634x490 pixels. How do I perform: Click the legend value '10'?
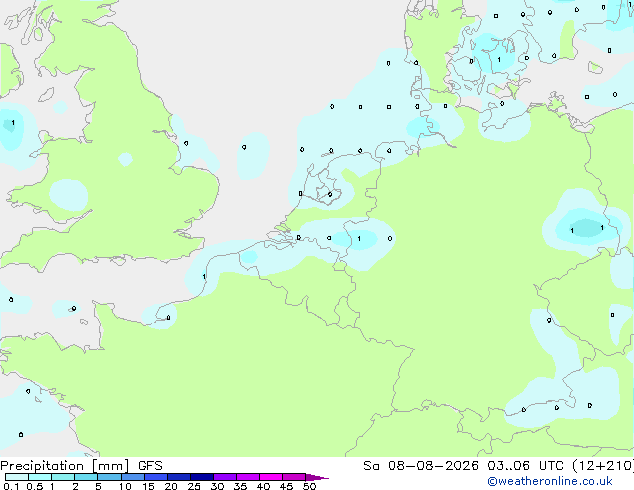click(125, 486)
